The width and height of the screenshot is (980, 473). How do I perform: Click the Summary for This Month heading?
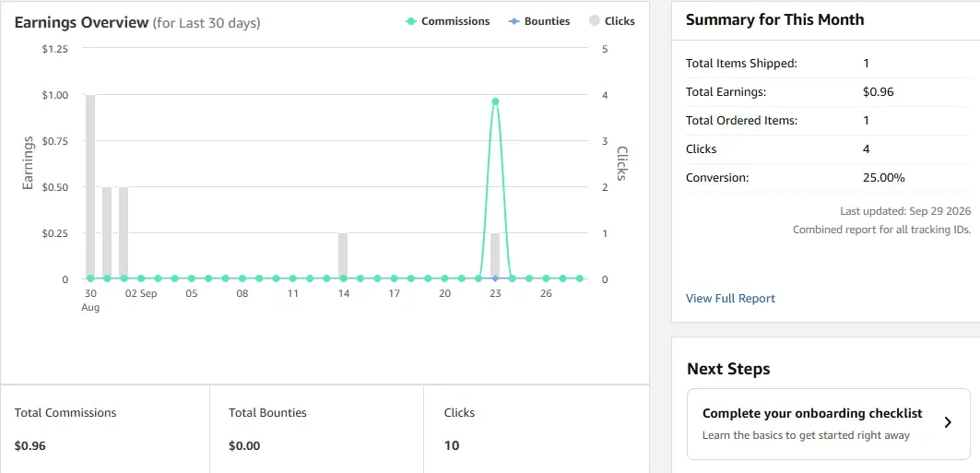(x=775, y=19)
